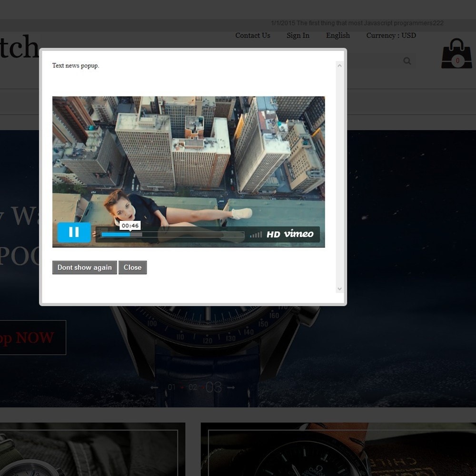Click the Shop NOW banner button

click(33, 337)
